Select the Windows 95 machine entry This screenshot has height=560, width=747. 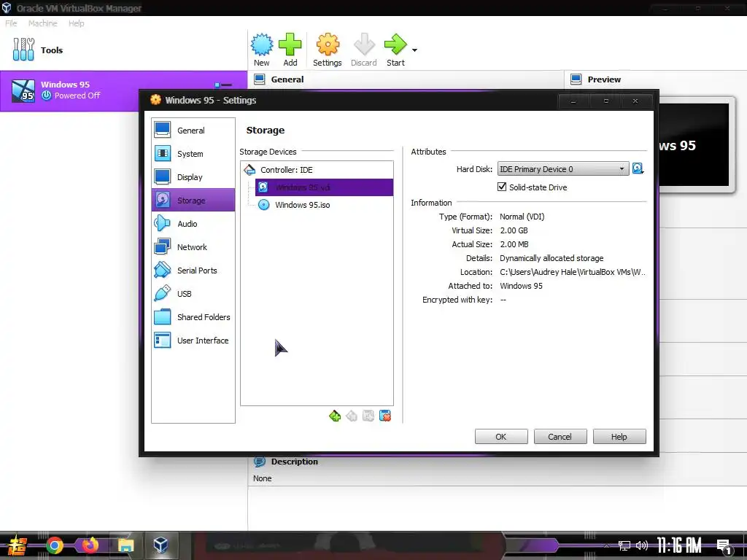[123, 90]
